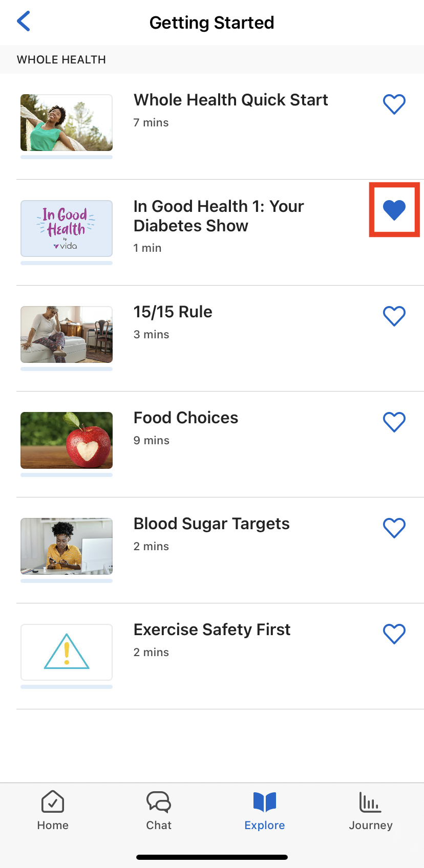Go back using the blue arrow
Image resolution: width=424 pixels, height=868 pixels.
pos(24,21)
